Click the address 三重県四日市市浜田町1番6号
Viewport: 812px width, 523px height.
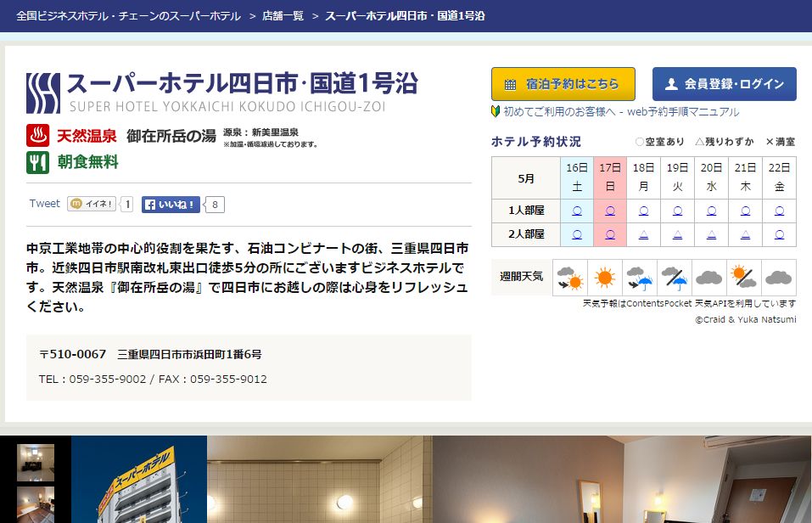point(189,355)
